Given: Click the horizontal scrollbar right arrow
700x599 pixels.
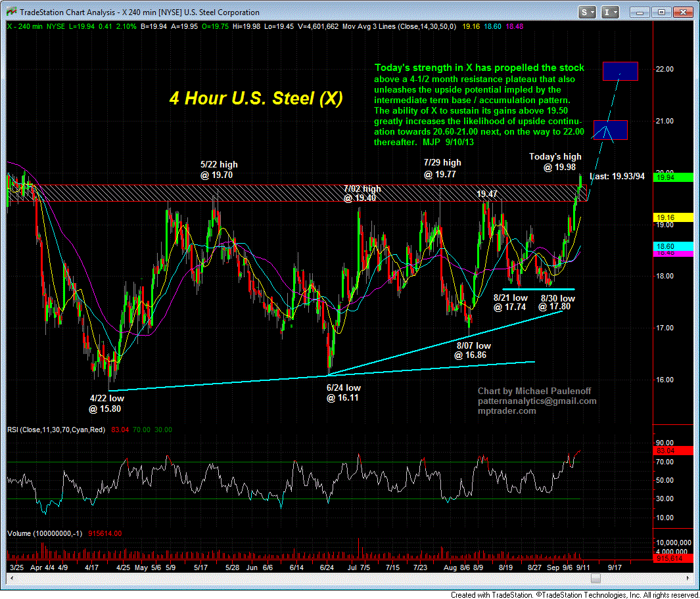Looking at the screenshot, I should (688, 579).
